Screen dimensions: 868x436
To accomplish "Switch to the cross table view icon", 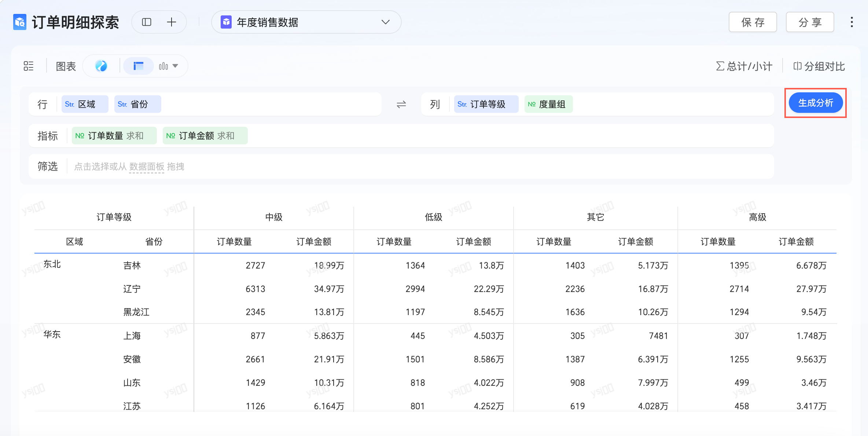I will [138, 66].
